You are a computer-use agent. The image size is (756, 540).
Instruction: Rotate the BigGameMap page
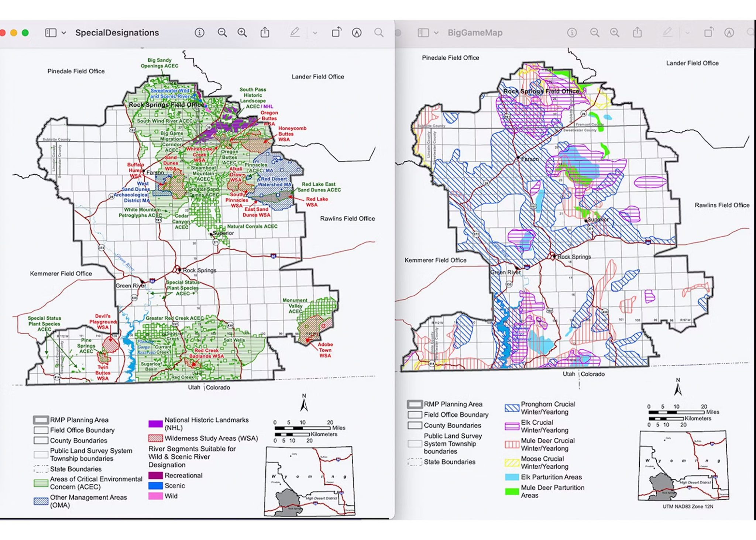[x=709, y=32]
